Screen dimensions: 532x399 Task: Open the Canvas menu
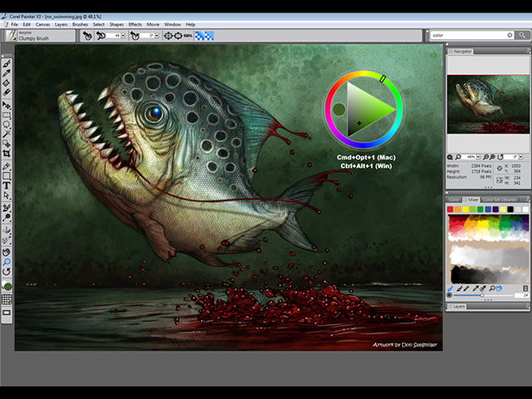point(42,24)
